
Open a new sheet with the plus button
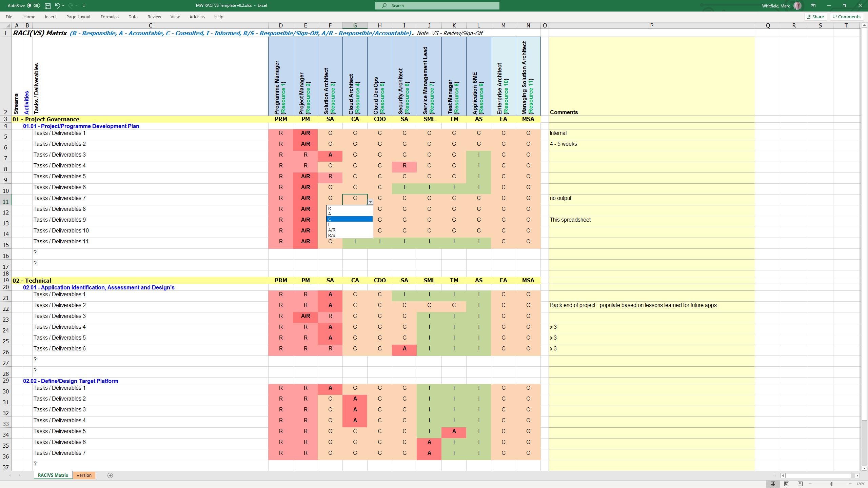[x=110, y=475]
